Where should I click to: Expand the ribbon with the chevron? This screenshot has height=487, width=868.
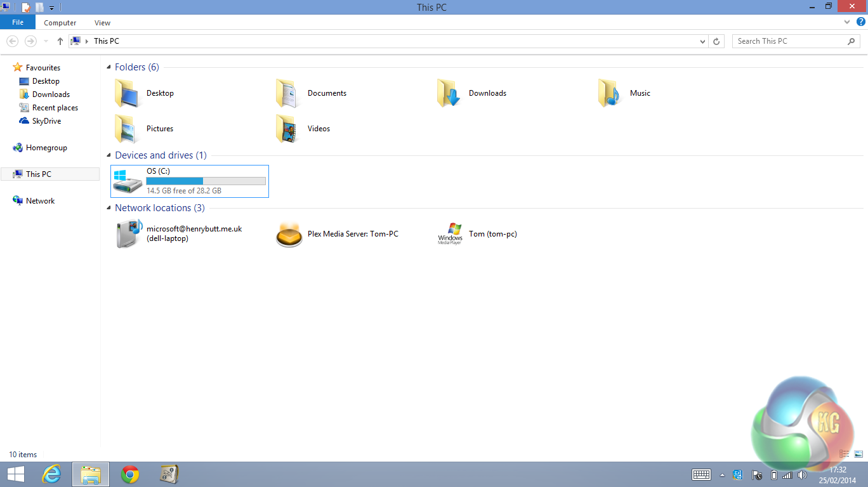pos(847,22)
